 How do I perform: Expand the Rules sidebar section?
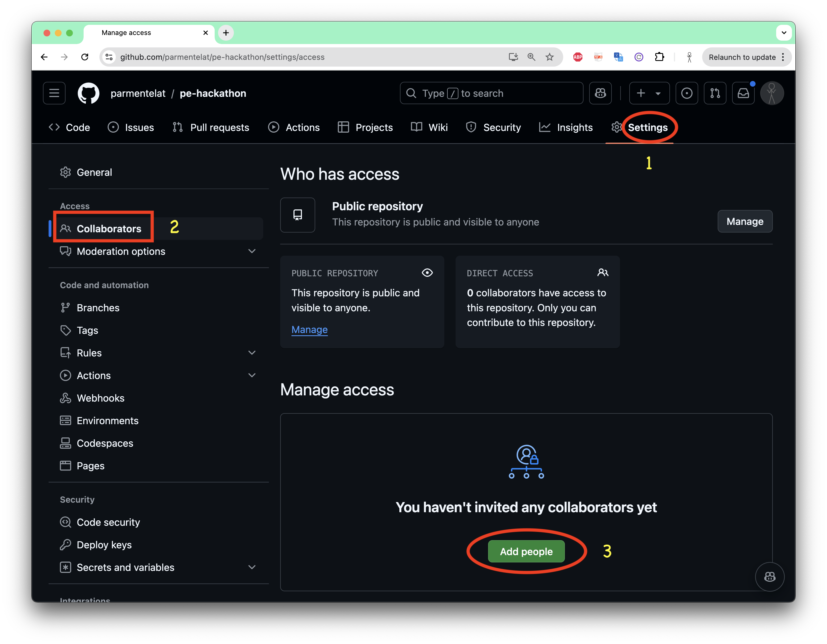(252, 353)
